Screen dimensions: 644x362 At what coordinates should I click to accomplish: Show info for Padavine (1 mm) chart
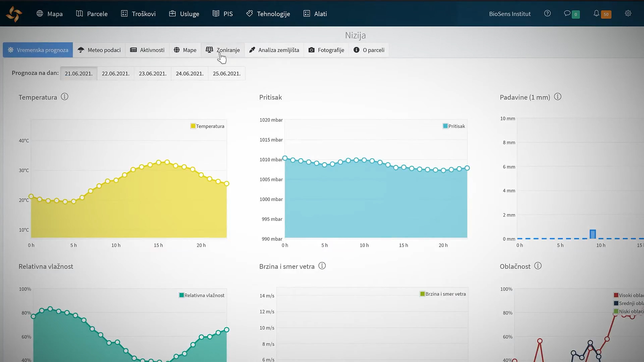[558, 97]
